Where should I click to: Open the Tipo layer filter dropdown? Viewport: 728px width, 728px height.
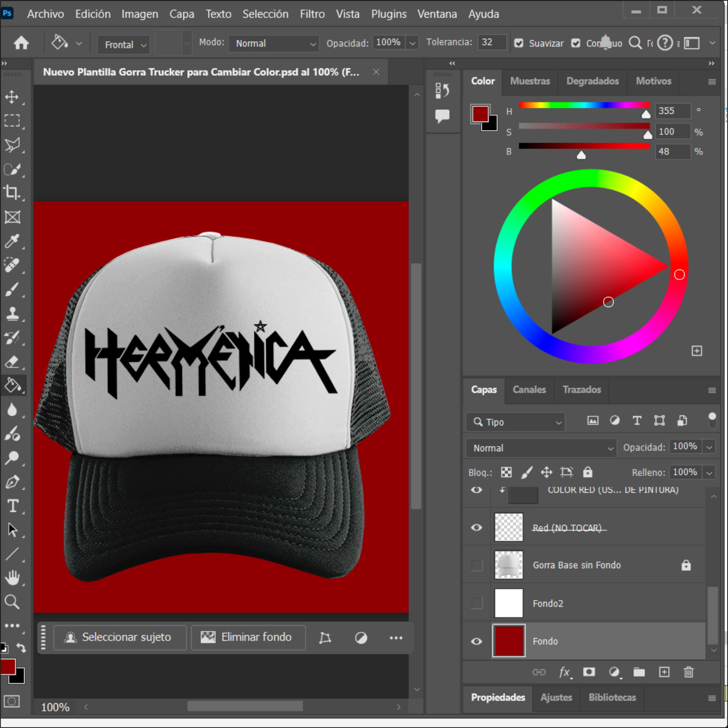click(x=515, y=422)
